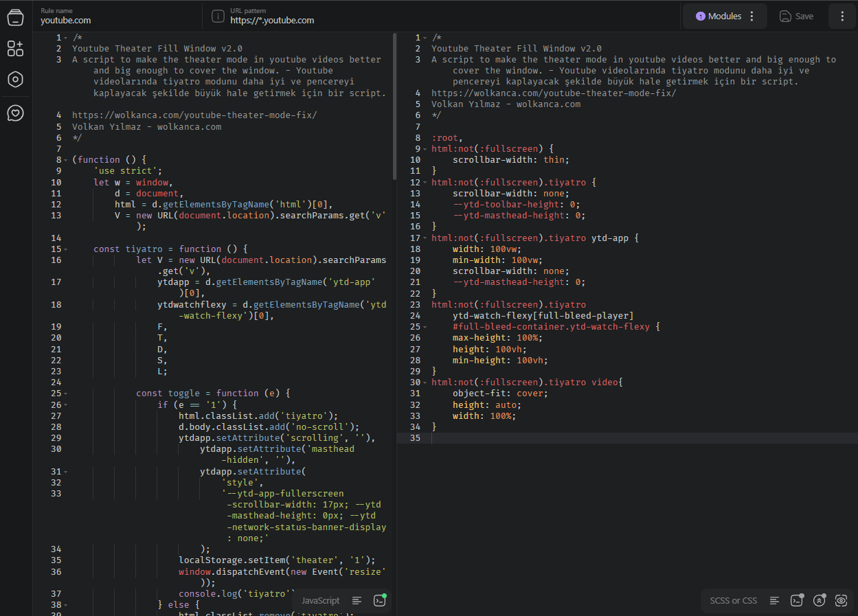Click the line-format icon next to JavaScript label

click(x=357, y=600)
